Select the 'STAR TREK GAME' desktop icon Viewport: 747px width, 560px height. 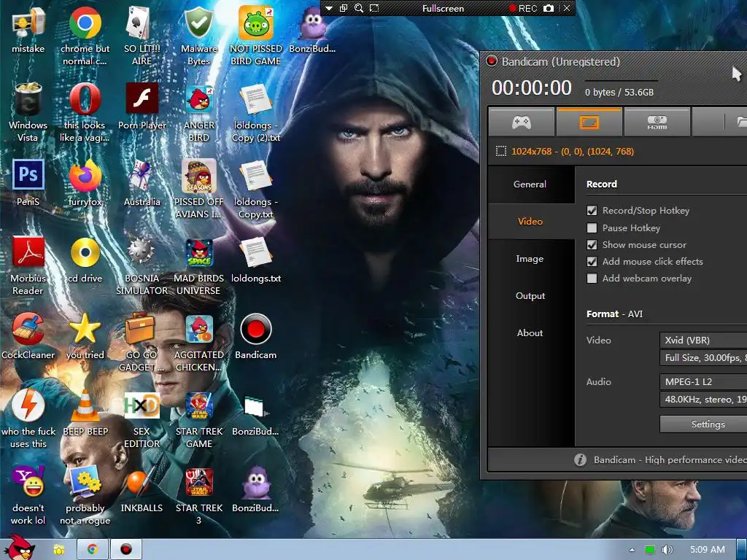pos(198,419)
